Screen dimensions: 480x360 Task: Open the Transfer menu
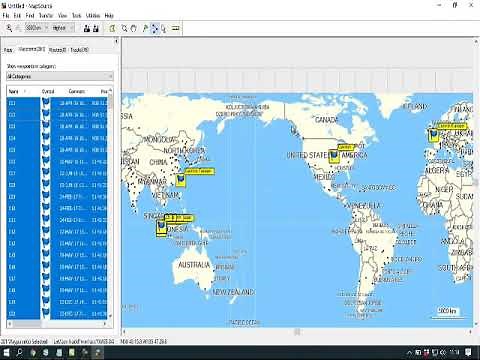click(x=46, y=15)
